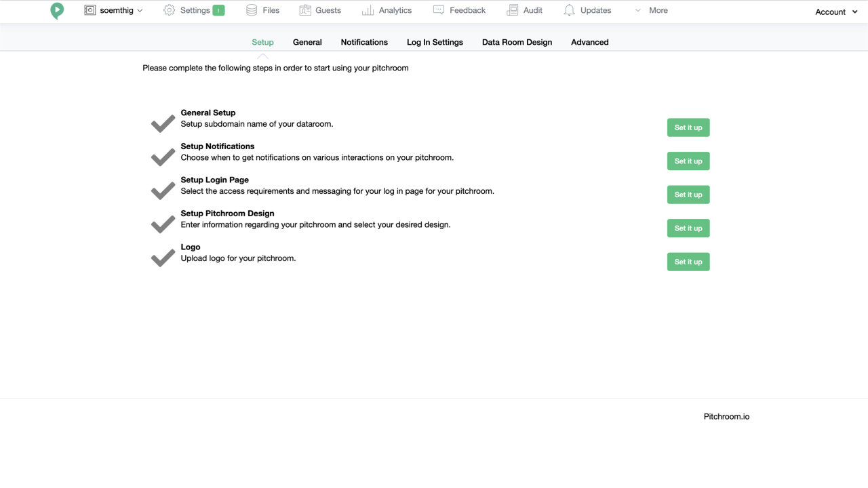This screenshot has height=488, width=868.
Task: Click Set it up for Setup Notifications
Action: tap(688, 161)
